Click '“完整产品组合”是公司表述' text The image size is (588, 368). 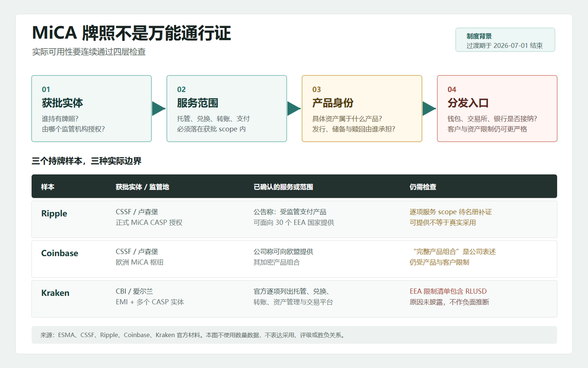454,252
